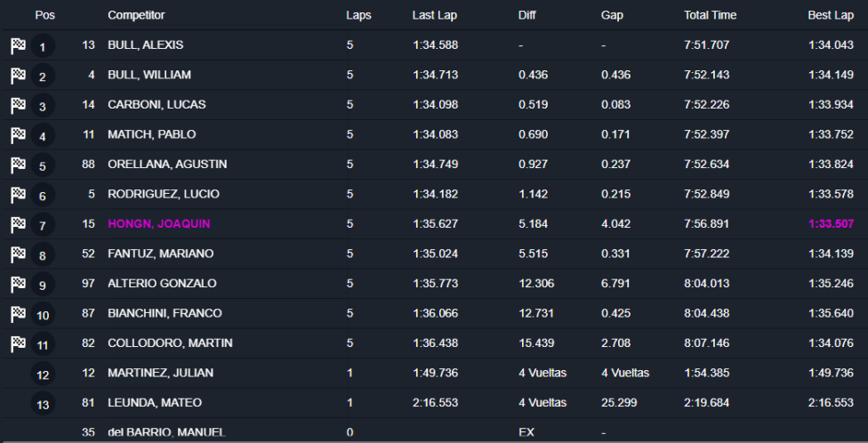Click the Last Lap column header

[435, 15]
